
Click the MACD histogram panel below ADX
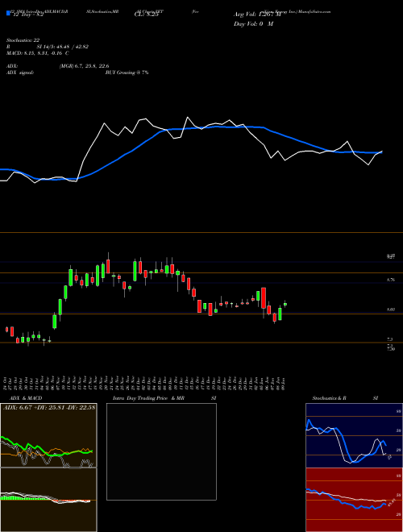[48, 500]
